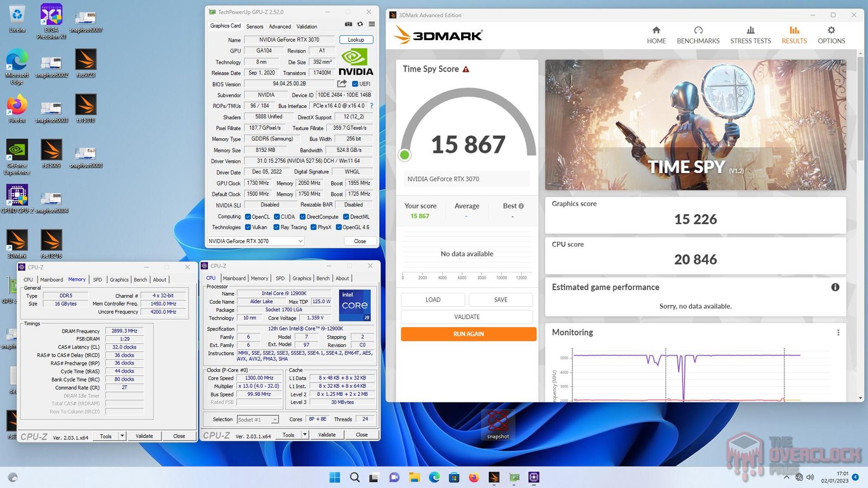Switch to the Sensors tab in GPU-Z

[254, 26]
